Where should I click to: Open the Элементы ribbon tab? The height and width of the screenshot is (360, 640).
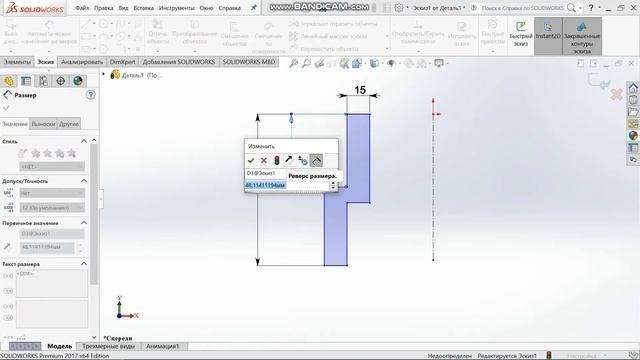(x=17, y=62)
